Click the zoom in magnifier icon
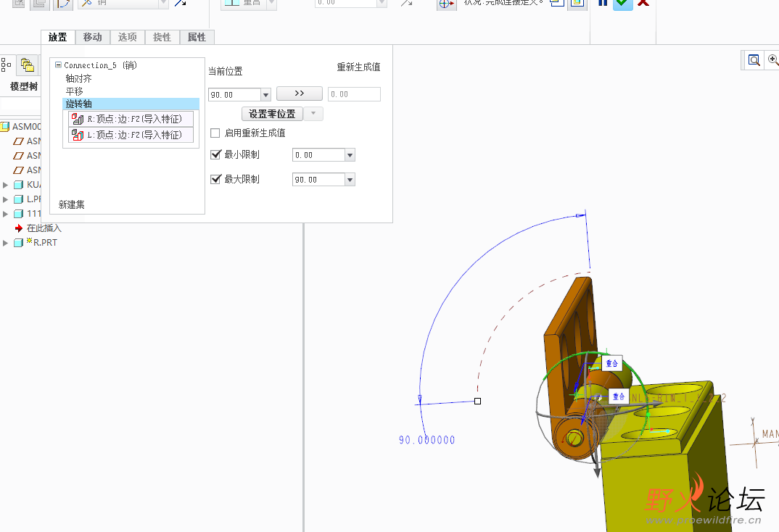 pos(773,61)
